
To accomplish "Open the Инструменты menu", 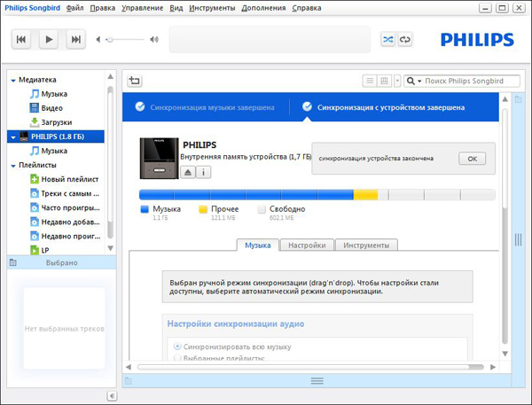I will pos(212,8).
